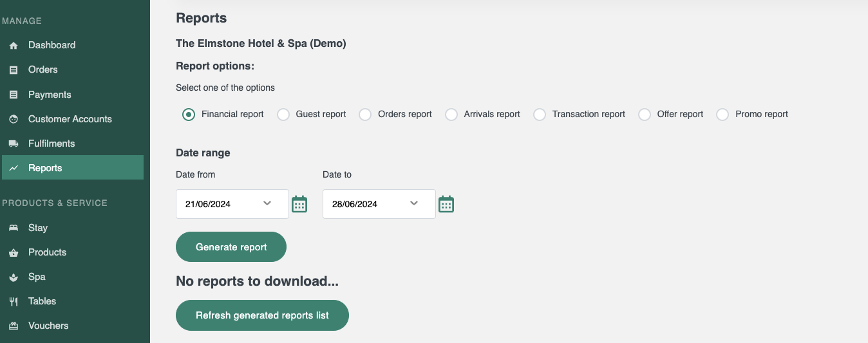Expand the Date to dropdown chevron
The width and height of the screenshot is (868, 343).
pyautogui.click(x=414, y=203)
